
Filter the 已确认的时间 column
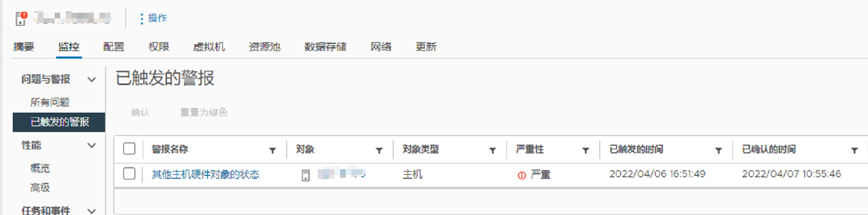pos(854,150)
